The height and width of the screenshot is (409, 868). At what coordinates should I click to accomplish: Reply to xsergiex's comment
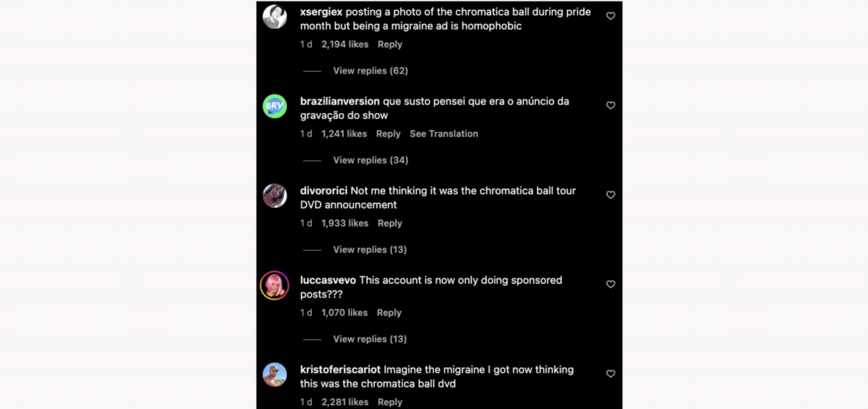click(x=390, y=44)
